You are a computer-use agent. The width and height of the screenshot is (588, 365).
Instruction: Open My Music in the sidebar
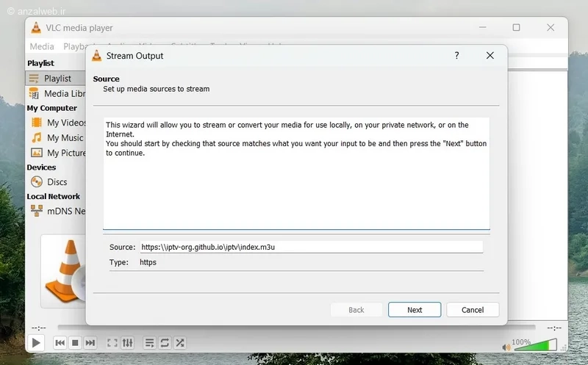pos(57,137)
